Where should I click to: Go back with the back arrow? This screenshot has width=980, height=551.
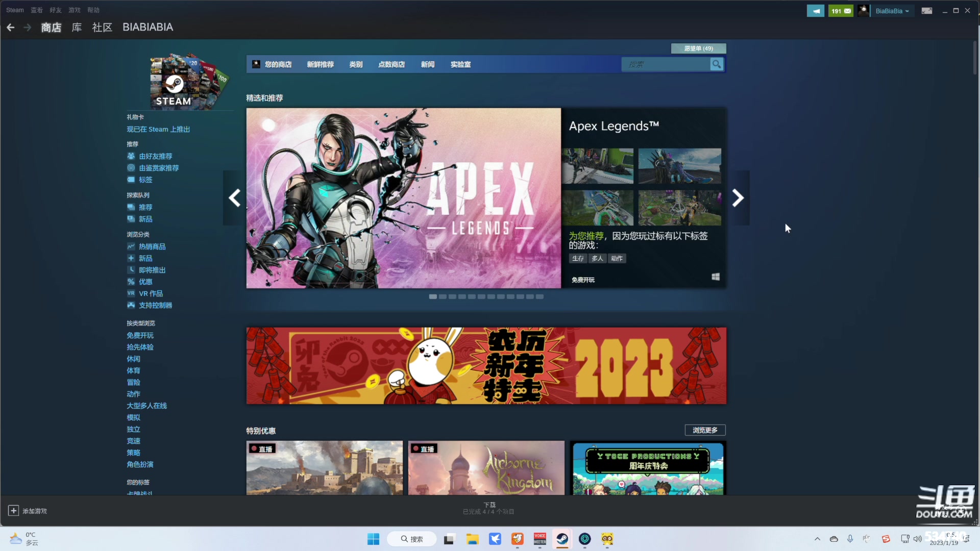click(x=11, y=28)
